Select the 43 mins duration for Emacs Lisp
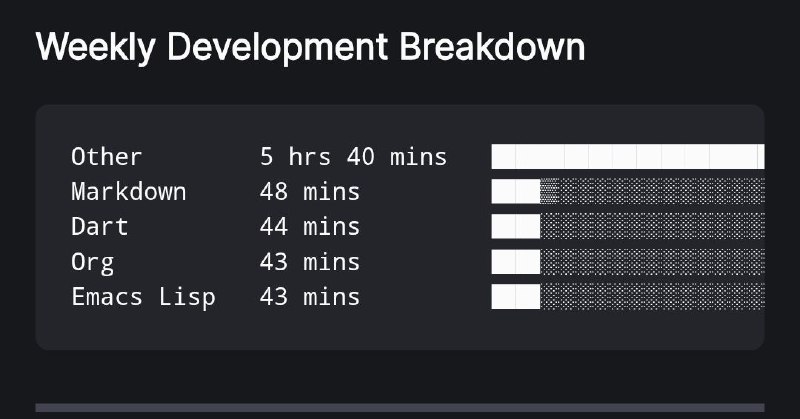 [x=310, y=297]
